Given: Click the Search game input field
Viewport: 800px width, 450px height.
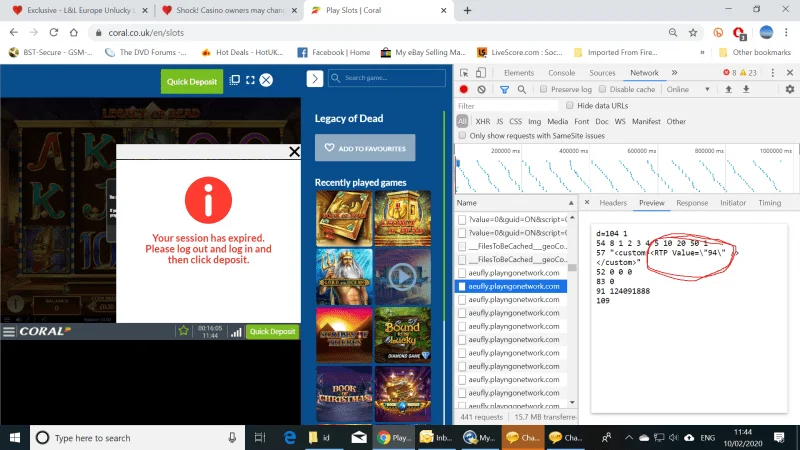Looking at the screenshot, I should click(387, 78).
